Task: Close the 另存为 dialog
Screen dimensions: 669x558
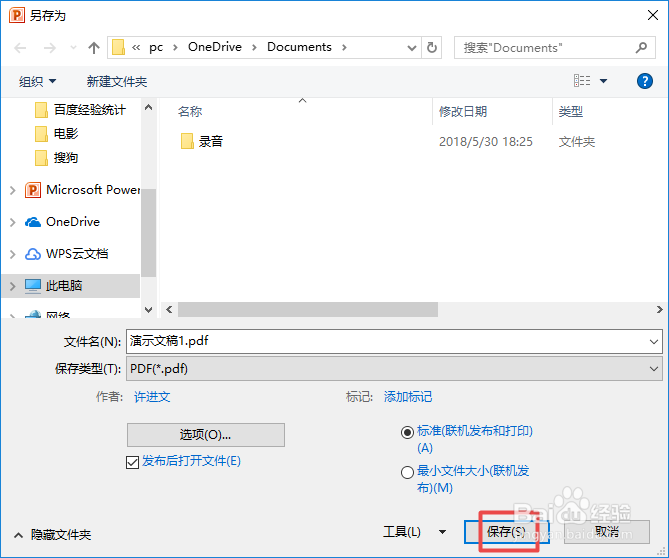Action: 653,15
